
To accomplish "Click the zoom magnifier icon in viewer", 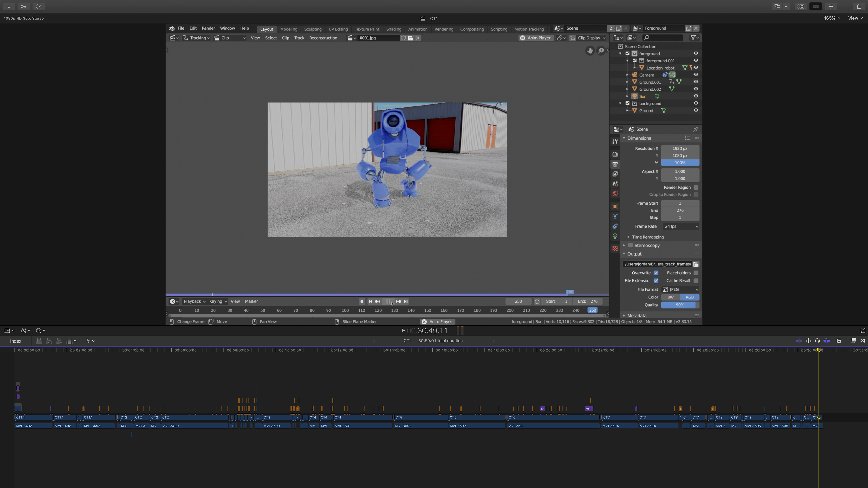I will [601, 51].
